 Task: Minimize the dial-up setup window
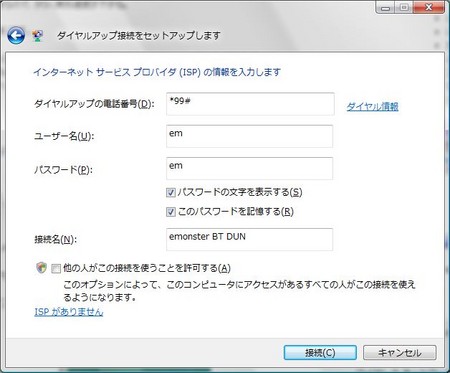[x=386, y=7]
